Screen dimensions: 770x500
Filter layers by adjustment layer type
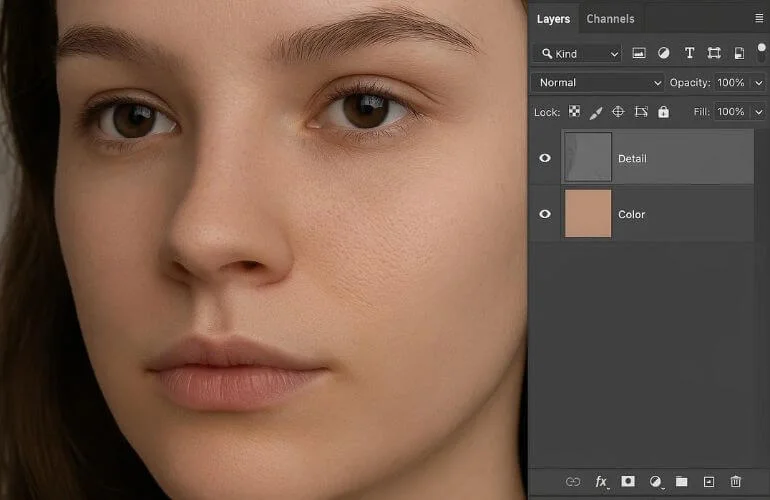click(x=664, y=53)
